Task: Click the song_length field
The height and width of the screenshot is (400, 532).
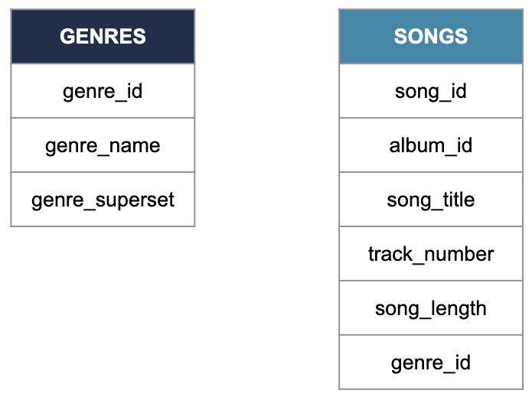Action: point(431,307)
